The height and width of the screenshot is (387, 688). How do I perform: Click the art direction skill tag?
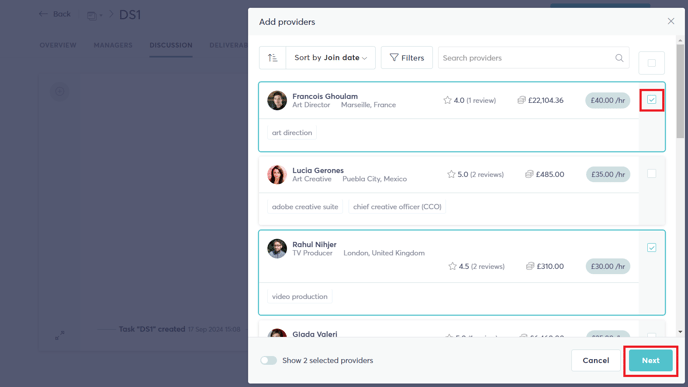(292, 133)
